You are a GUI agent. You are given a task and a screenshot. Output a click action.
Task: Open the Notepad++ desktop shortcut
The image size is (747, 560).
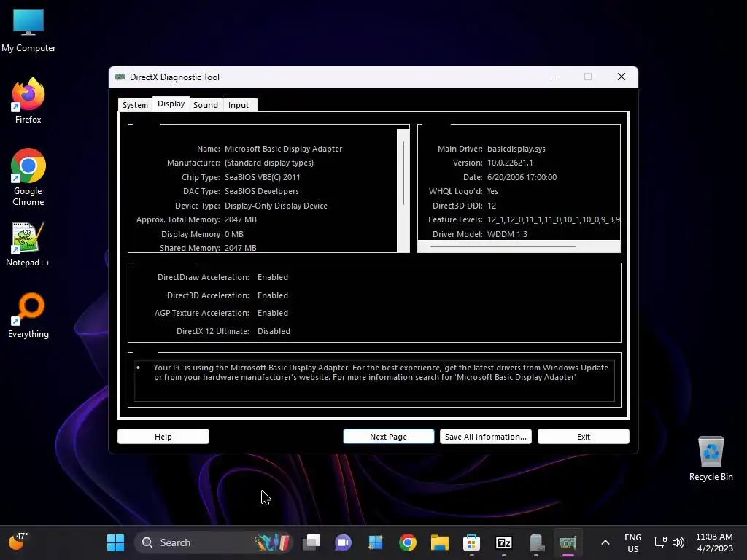coord(28,244)
